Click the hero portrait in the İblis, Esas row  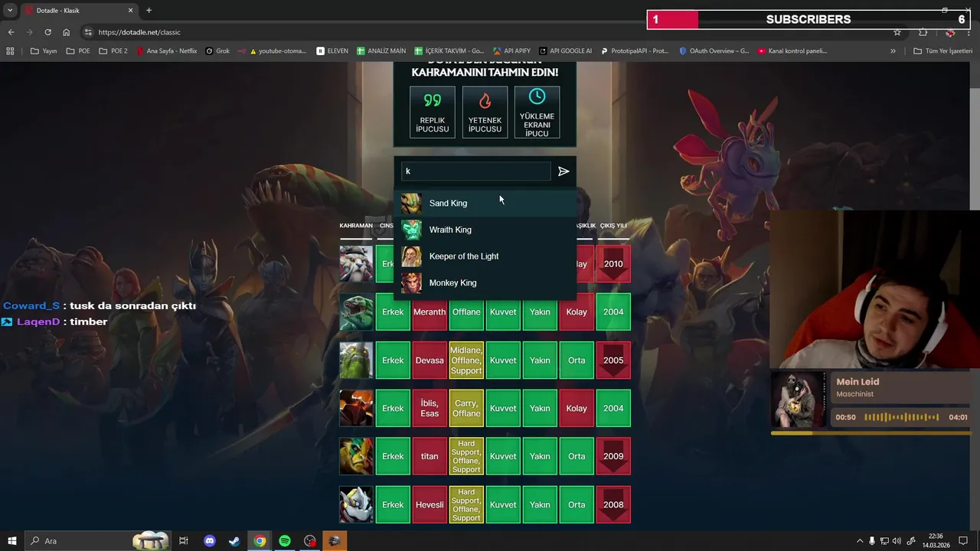pos(356,408)
